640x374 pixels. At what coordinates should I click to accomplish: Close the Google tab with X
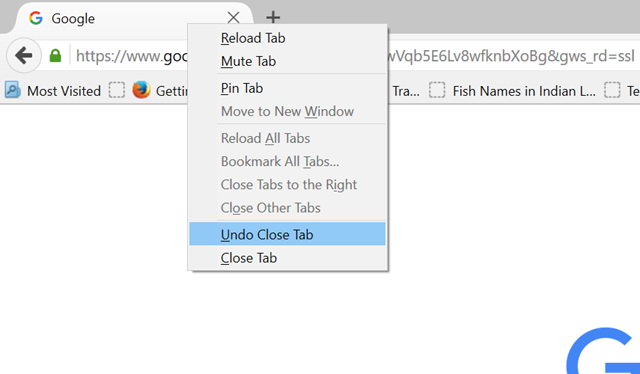coord(233,18)
